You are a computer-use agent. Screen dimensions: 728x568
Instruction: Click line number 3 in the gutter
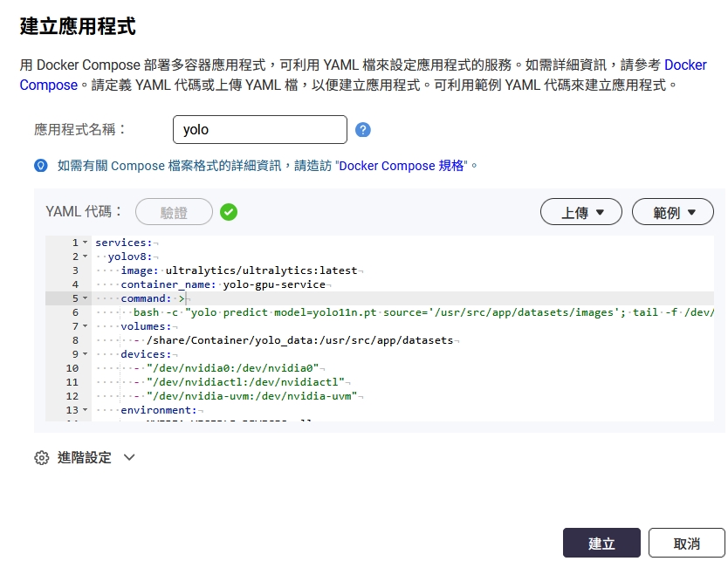[x=75, y=270]
